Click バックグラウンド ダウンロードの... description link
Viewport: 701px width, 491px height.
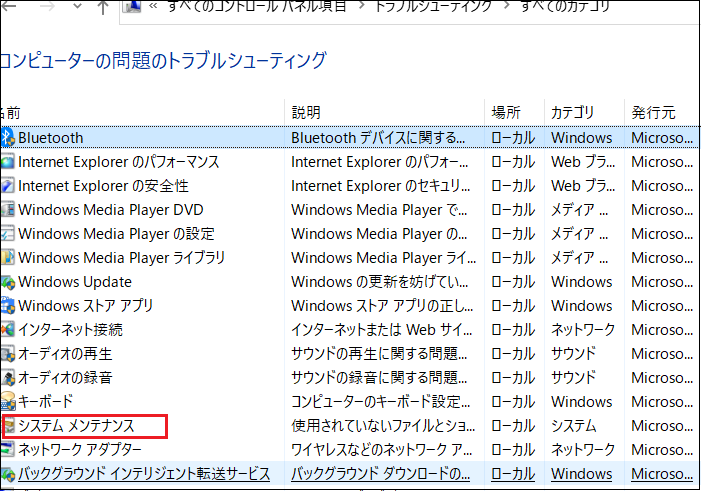[x=380, y=474]
